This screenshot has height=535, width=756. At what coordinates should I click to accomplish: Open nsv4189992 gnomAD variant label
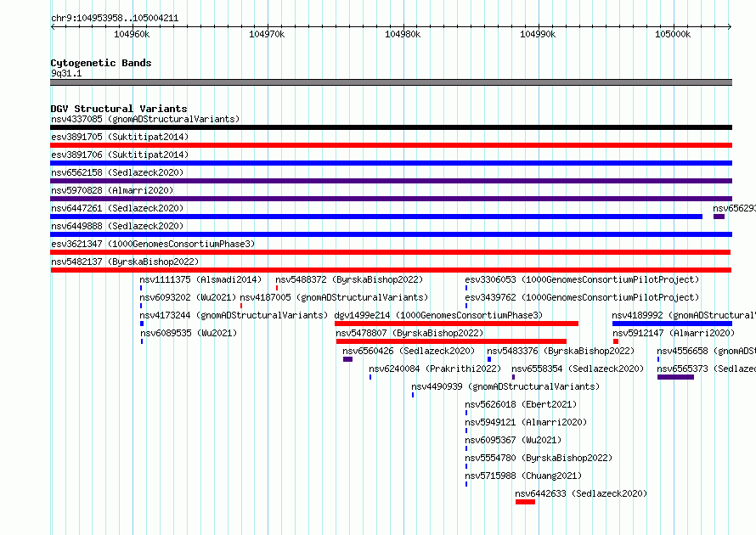684,315
